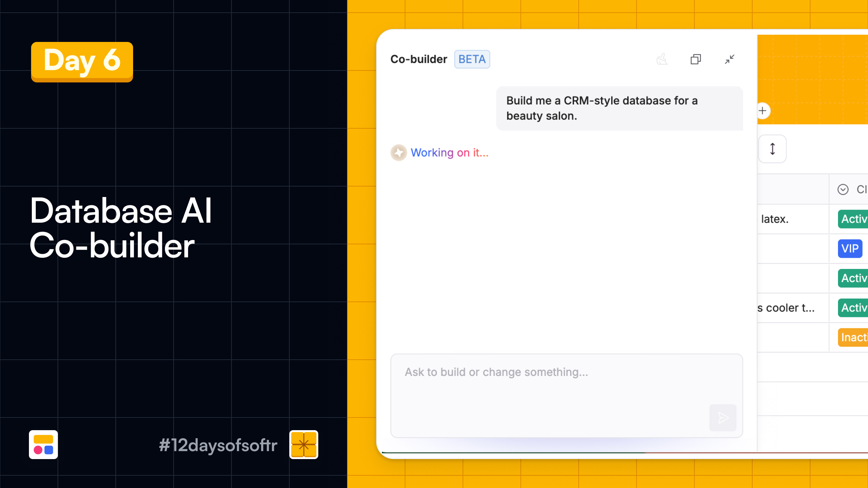The image size is (868, 488).
Task: Click the plus add button beside the panel
Action: pos(763,111)
